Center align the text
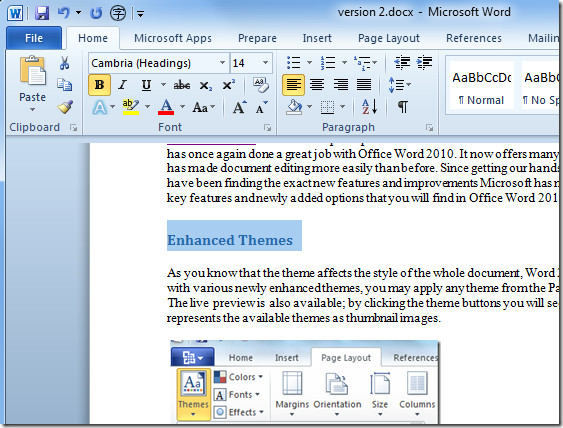The width and height of the screenshot is (563, 428). 317,85
